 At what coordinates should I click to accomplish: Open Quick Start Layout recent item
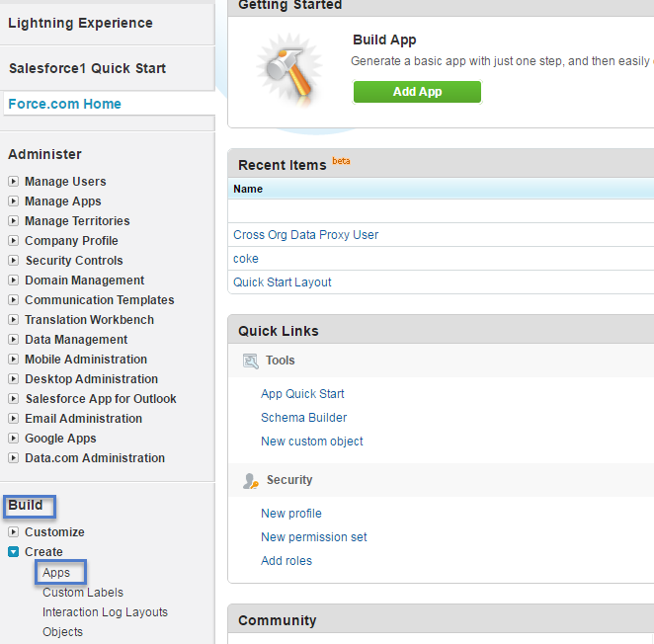tap(282, 282)
